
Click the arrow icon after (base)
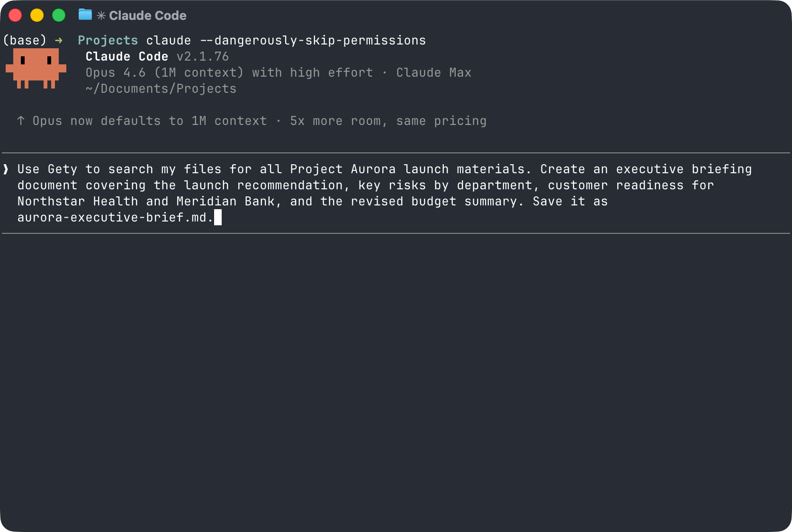[58, 40]
